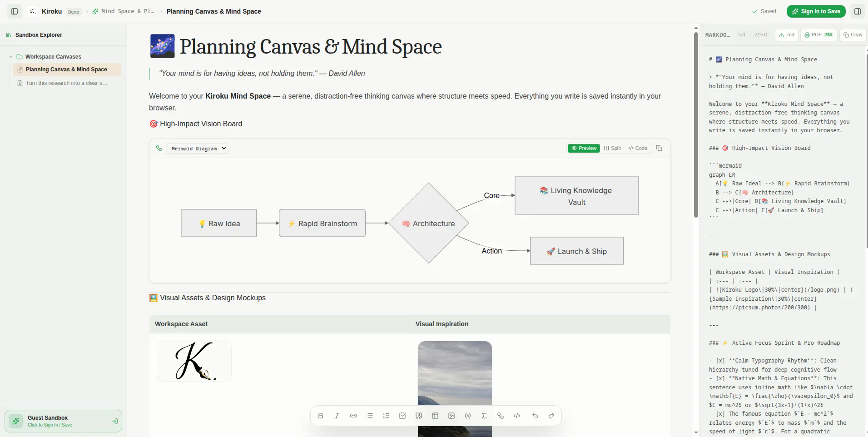Click the Planning Canvas & Mind Space breadcrumb
This screenshot has width=868, height=437.
(x=213, y=11)
